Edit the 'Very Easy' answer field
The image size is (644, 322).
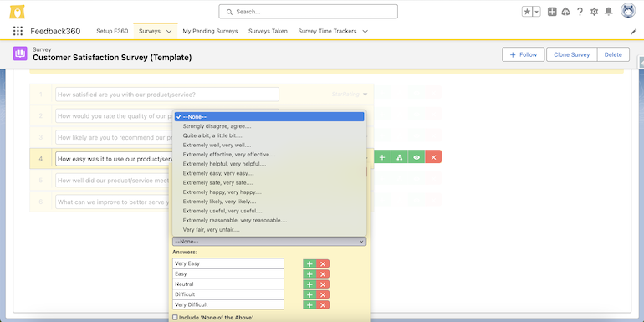point(228,263)
